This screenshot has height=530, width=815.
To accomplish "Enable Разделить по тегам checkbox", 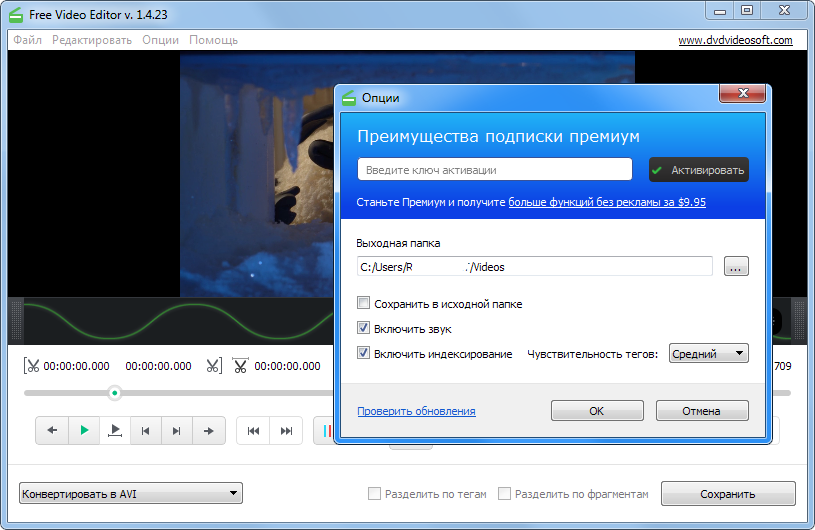I will click(374, 494).
